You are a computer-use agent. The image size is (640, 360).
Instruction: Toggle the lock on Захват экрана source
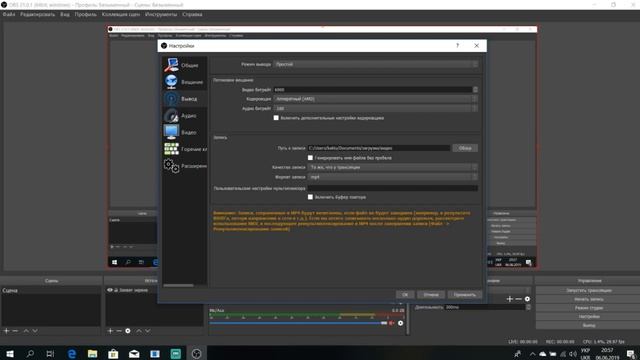116,290
